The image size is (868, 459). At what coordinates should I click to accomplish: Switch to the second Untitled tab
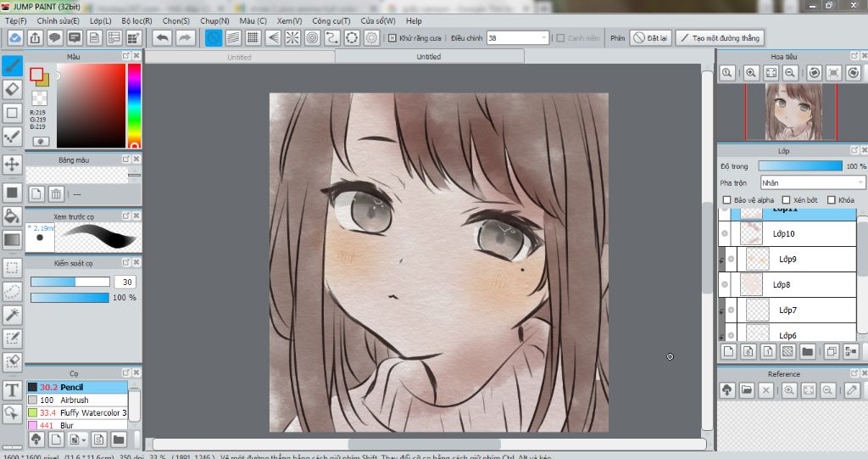428,57
